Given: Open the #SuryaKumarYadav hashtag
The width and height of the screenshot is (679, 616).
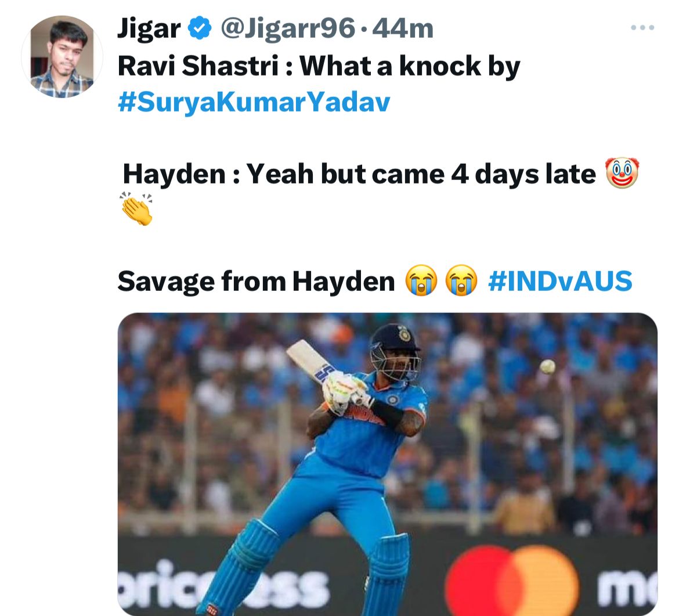Looking at the screenshot, I should pos(254,102).
